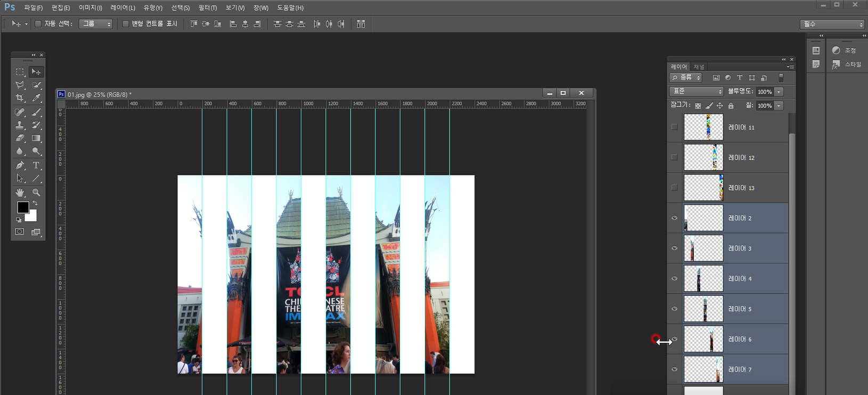Switch to the 채널 tab

[699, 67]
